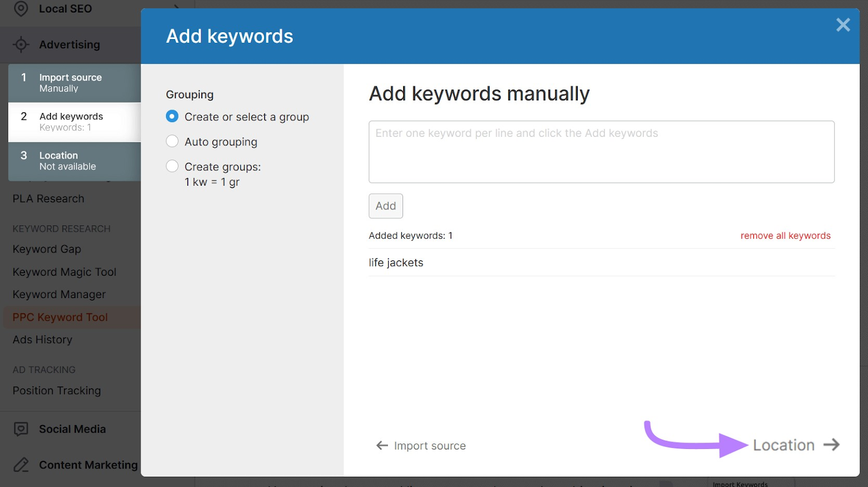Image resolution: width=868 pixels, height=487 pixels.
Task: Click KEYWORD RESEARCH sidebar heading
Action: 61,229
